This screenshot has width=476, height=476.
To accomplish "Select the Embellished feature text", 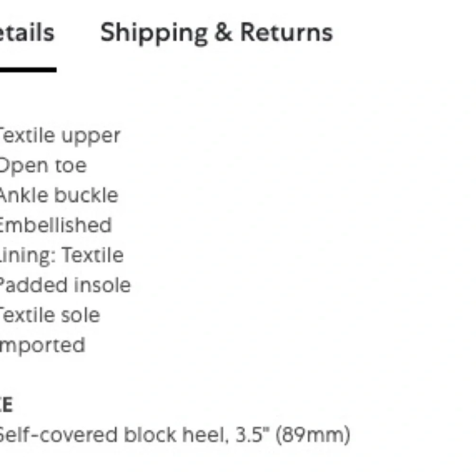I will [x=55, y=225].
